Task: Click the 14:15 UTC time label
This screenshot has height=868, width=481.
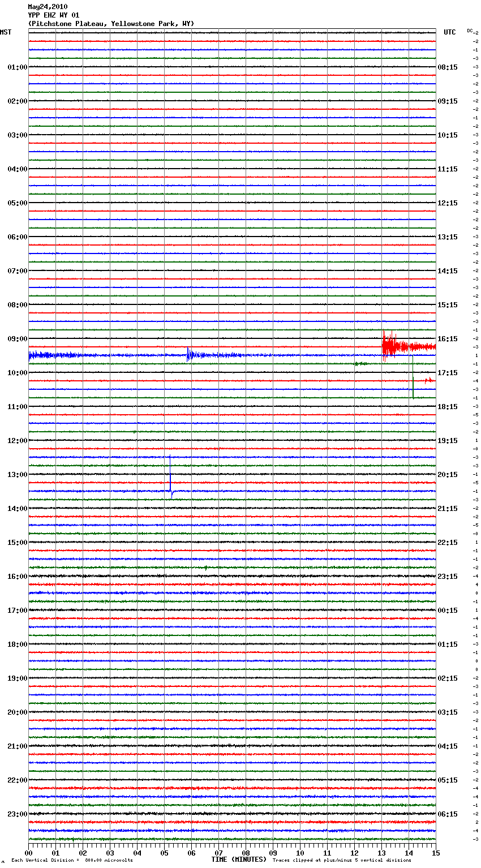Action: tap(448, 271)
